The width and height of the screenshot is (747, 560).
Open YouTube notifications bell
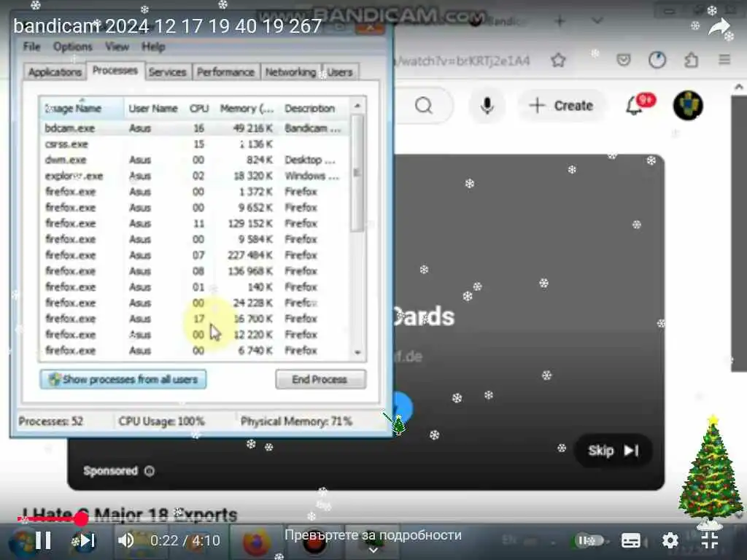(634, 105)
